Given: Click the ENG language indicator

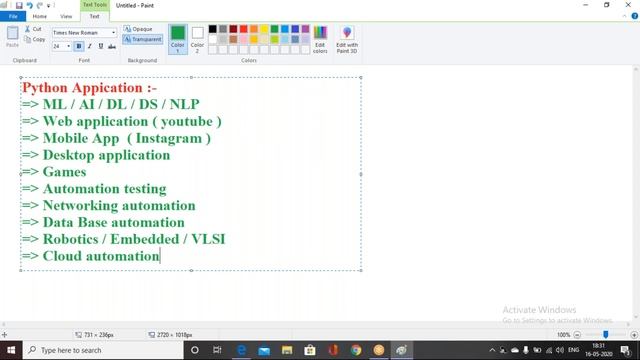Looking at the screenshot, I should coord(573,350).
